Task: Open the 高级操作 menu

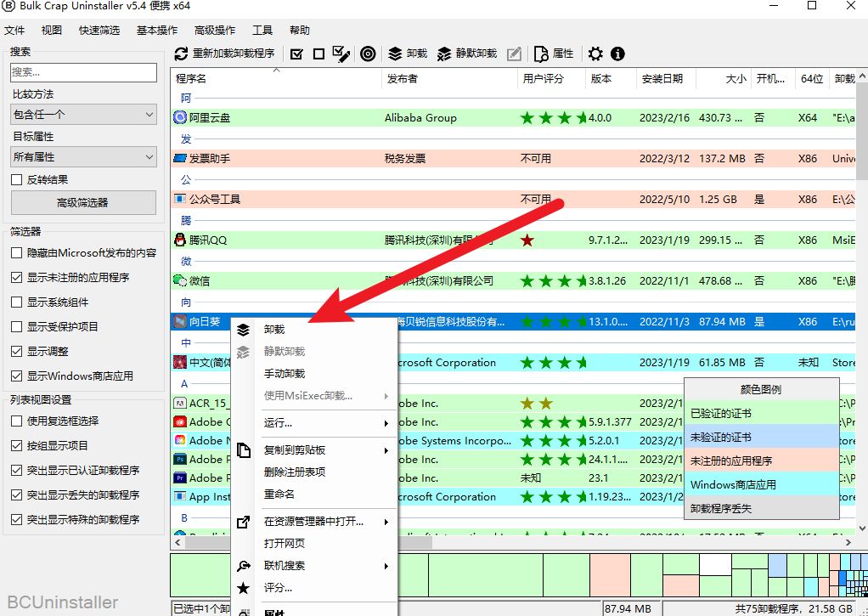Action: [x=215, y=31]
